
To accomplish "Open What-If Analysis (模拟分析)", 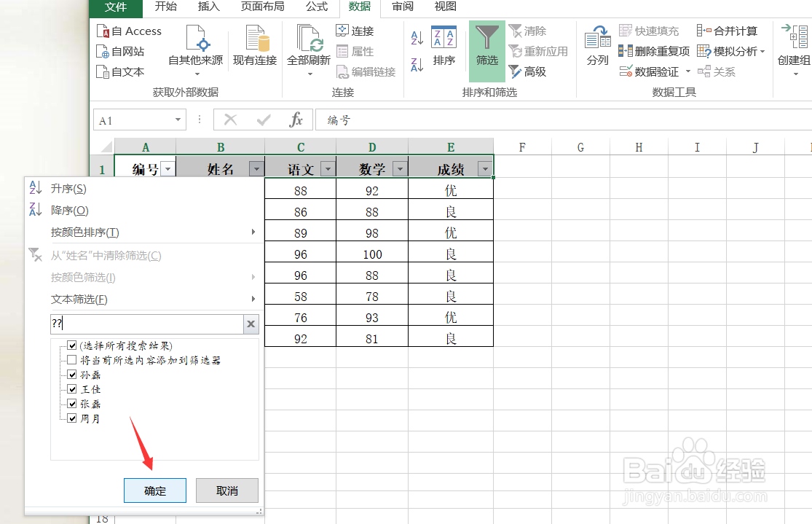I will tap(736, 51).
